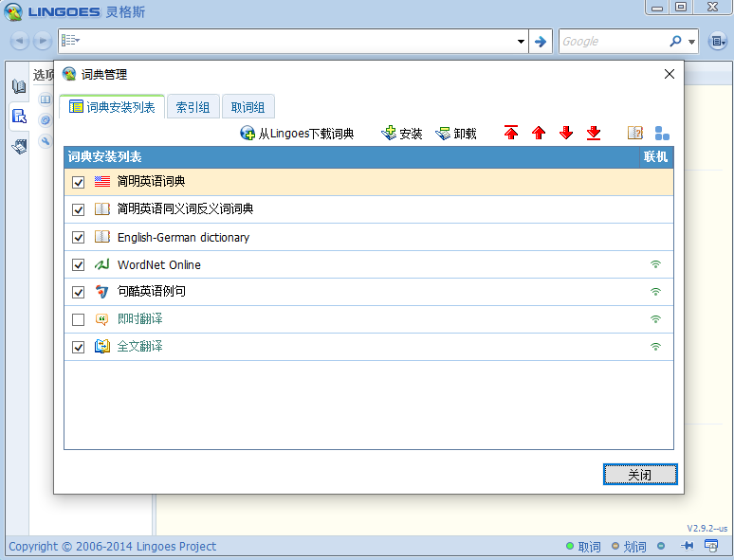Select the 全文翻译 row text
This screenshot has width=734, height=560.
140,347
